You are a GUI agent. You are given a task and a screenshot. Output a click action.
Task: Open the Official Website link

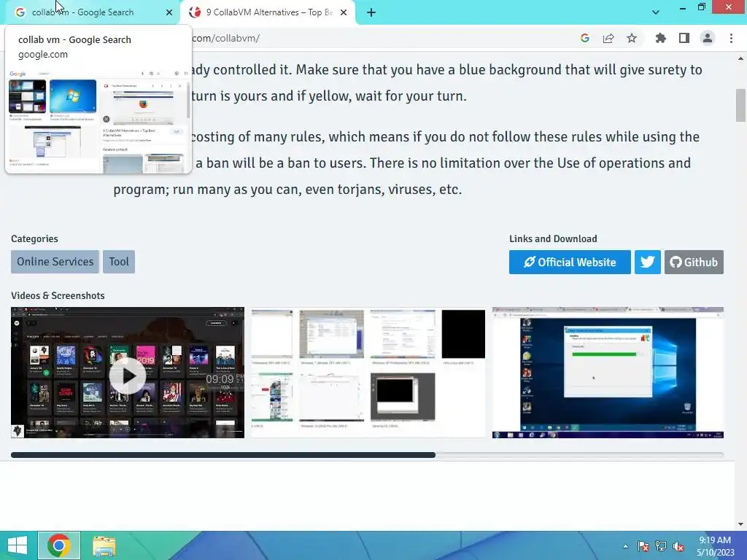(570, 262)
